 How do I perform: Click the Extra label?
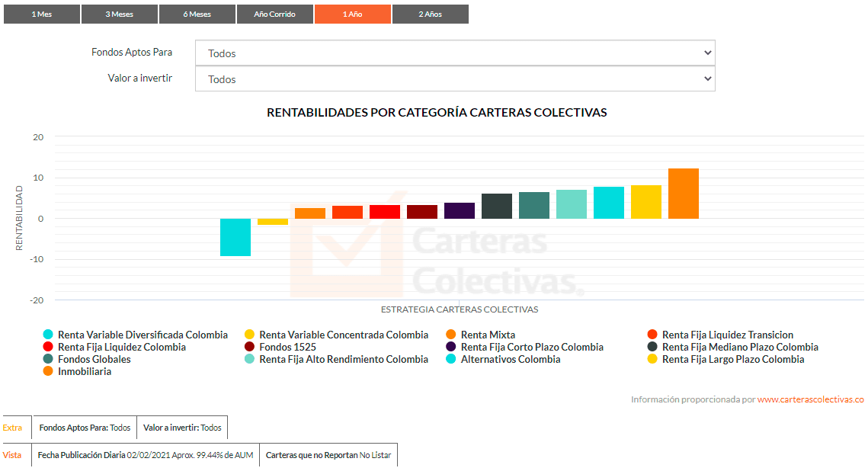point(12,428)
